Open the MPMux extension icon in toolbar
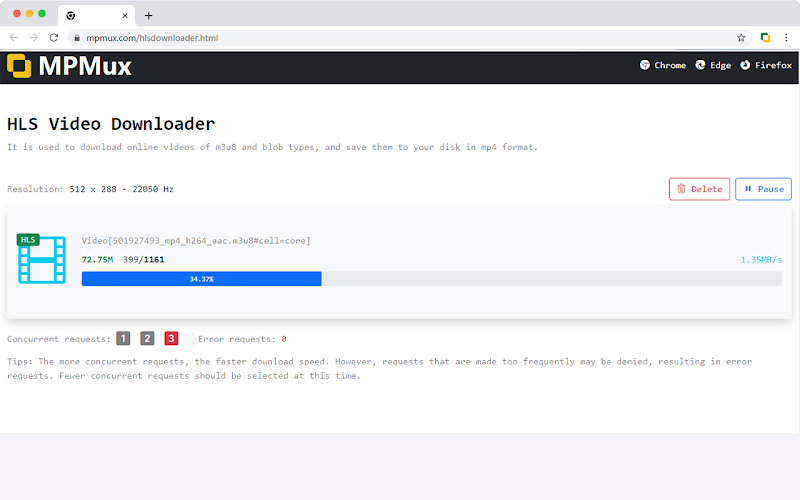The image size is (800, 500). 765,37
